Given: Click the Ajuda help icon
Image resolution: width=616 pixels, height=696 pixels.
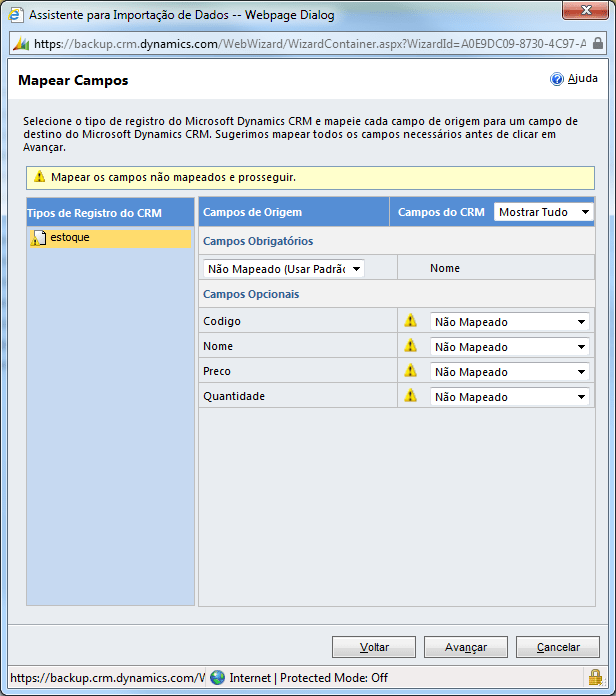Looking at the screenshot, I should (x=557, y=79).
